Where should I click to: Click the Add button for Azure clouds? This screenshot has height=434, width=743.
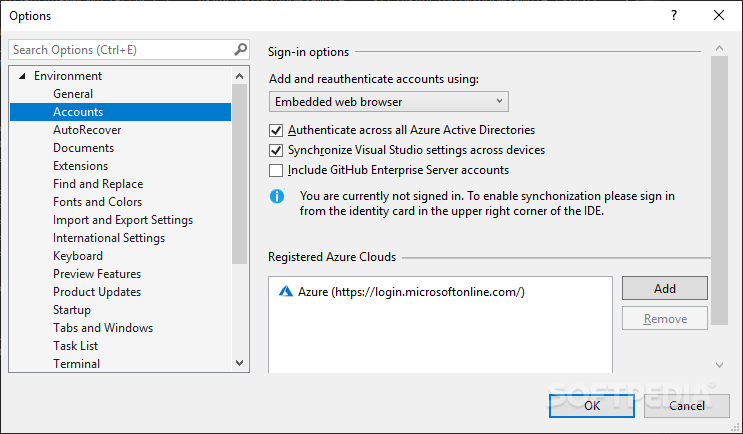pyautogui.click(x=665, y=289)
